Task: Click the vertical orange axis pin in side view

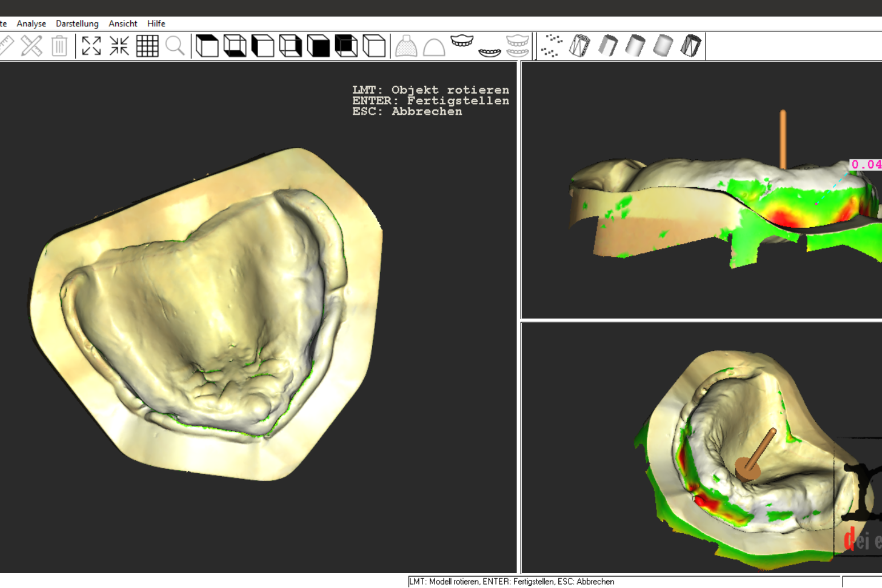Action: 783,139
